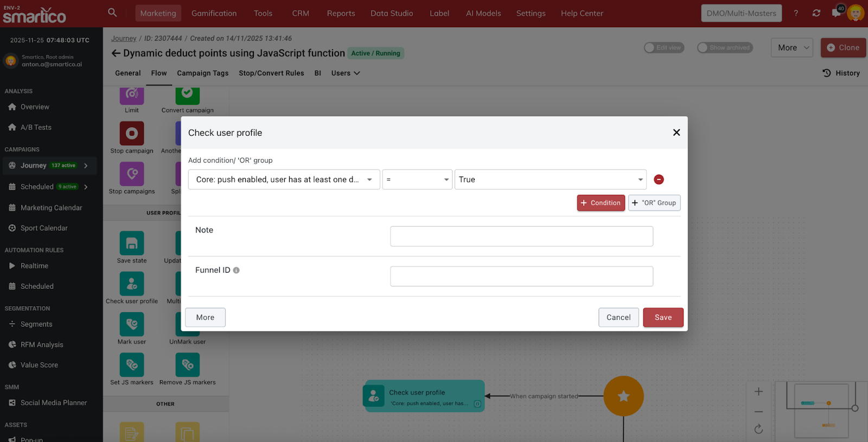Open the notifications chat icon
Image resolution: width=868 pixels, height=442 pixels.
[836, 13]
